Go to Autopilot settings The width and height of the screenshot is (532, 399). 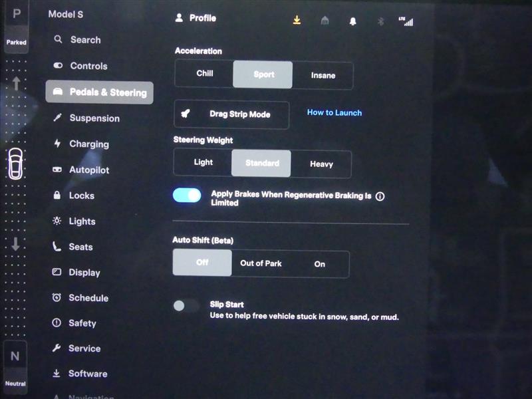click(x=88, y=170)
